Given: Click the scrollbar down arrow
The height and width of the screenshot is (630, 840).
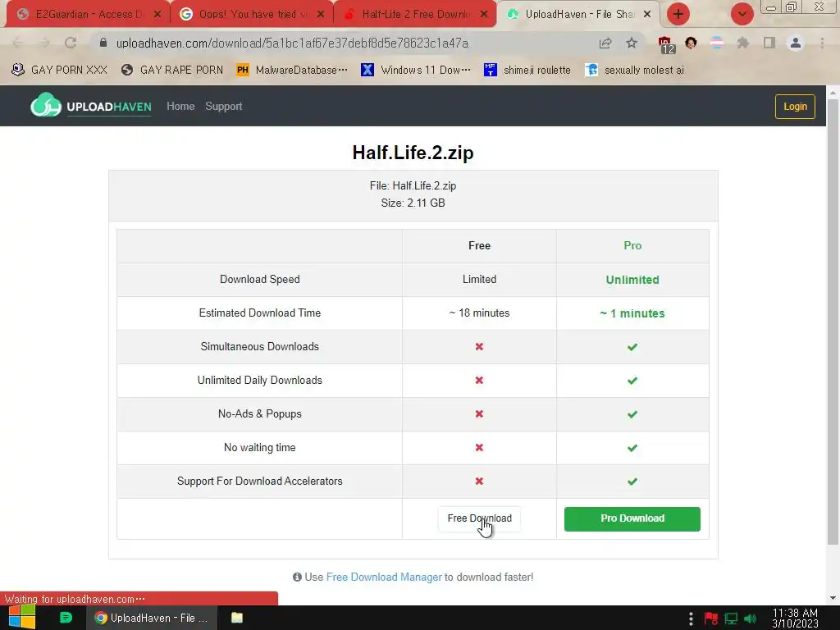Looking at the screenshot, I should pos(833,598).
